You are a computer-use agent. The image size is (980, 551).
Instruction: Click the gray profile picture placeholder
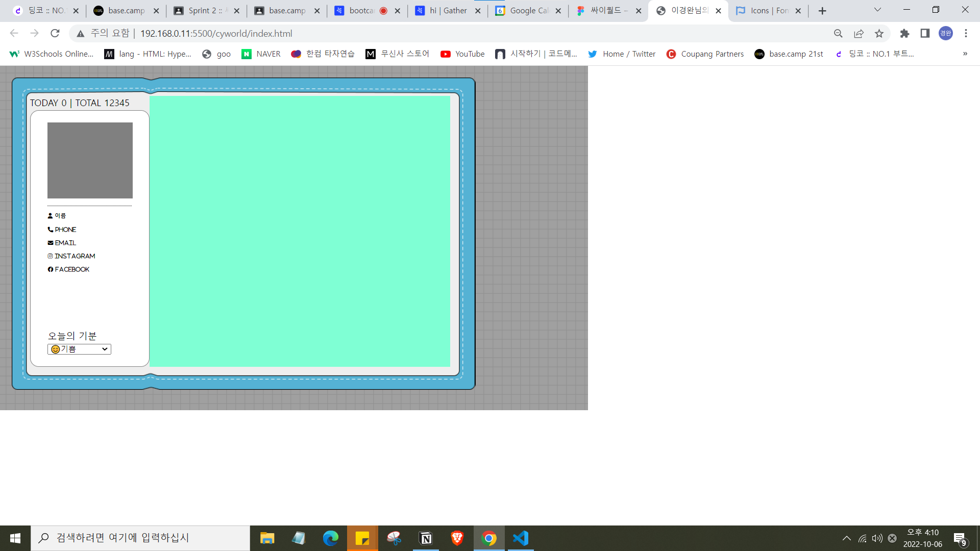(x=90, y=160)
